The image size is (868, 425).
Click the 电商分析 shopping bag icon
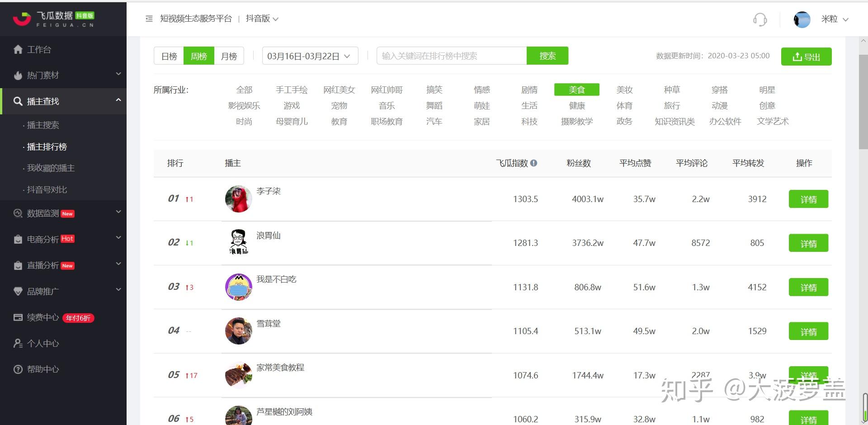coord(18,239)
